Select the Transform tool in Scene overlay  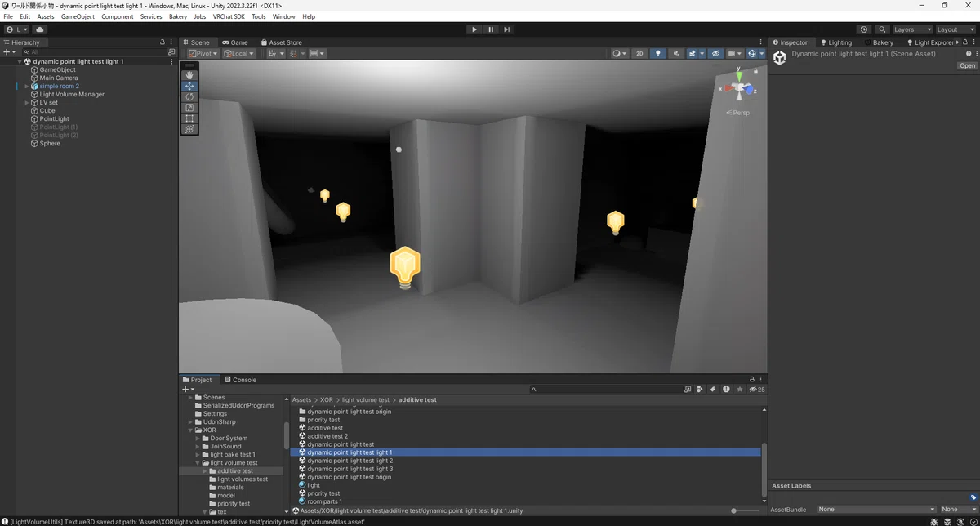click(189, 129)
